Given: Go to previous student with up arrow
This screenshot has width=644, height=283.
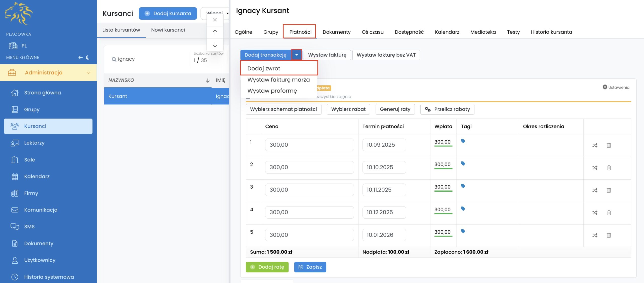Looking at the screenshot, I should [215, 32].
